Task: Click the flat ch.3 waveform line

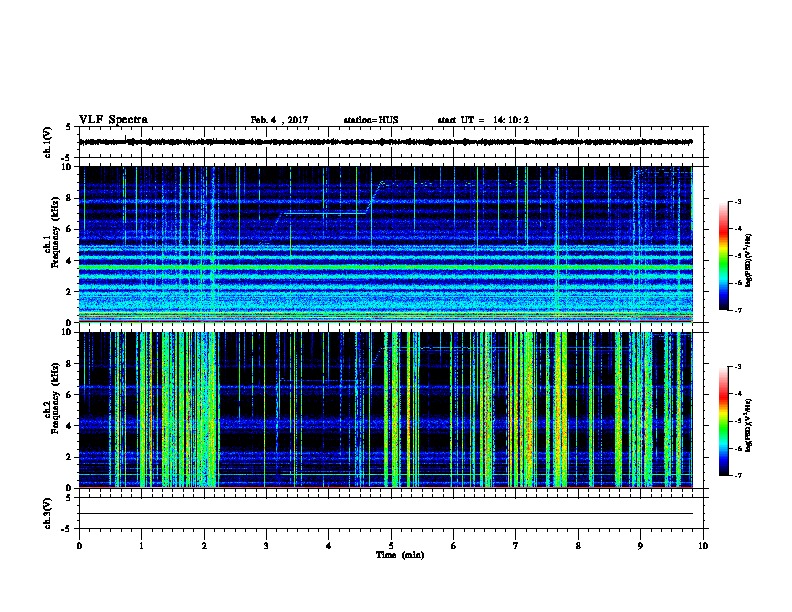Action: 386,514
